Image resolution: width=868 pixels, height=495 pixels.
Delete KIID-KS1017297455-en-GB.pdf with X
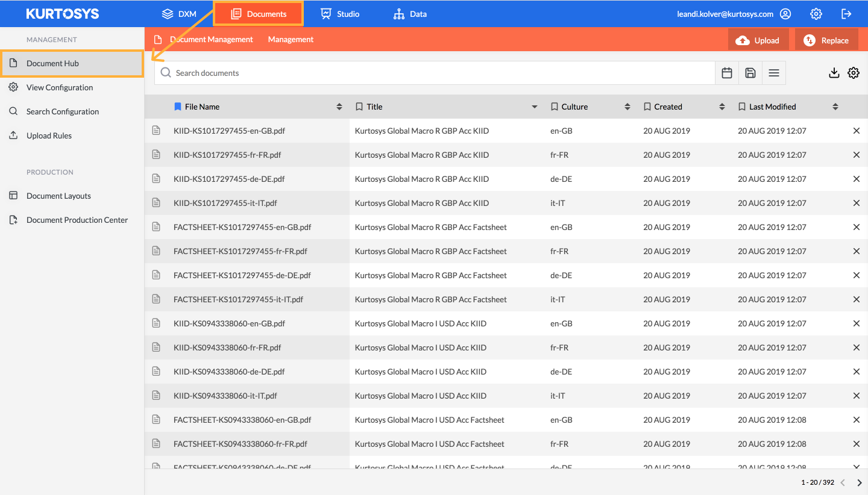coord(857,131)
